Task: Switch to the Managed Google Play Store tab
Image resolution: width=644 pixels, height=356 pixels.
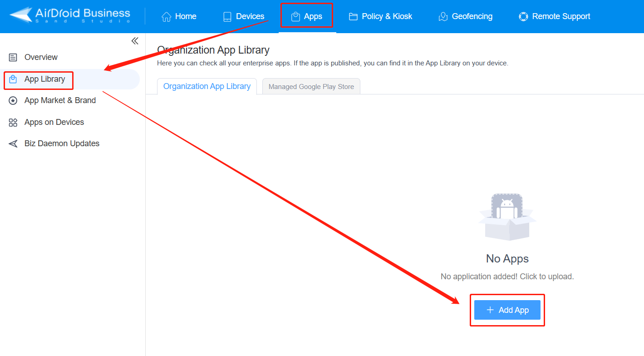Action: 311,87
